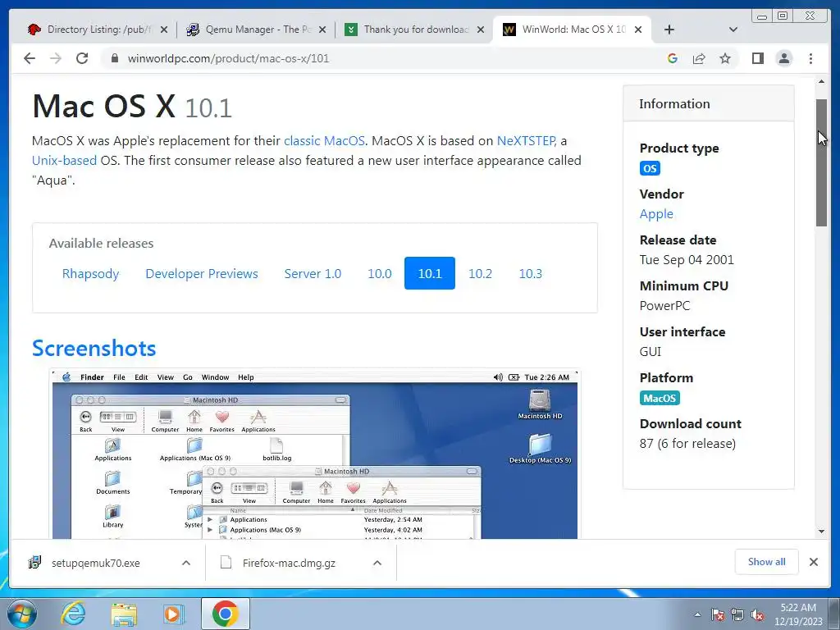
Task: Open Action Center flag icon
Action: pyautogui.click(x=718, y=614)
